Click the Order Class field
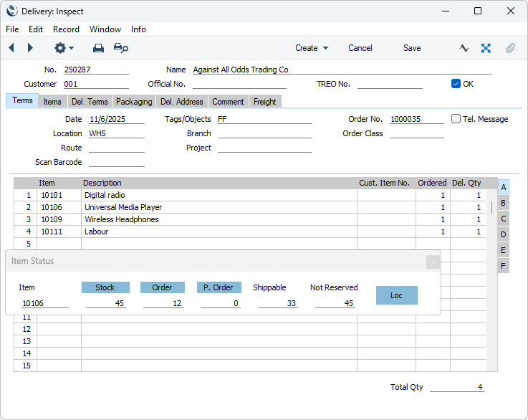This screenshot has height=420, width=528. click(x=417, y=133)
